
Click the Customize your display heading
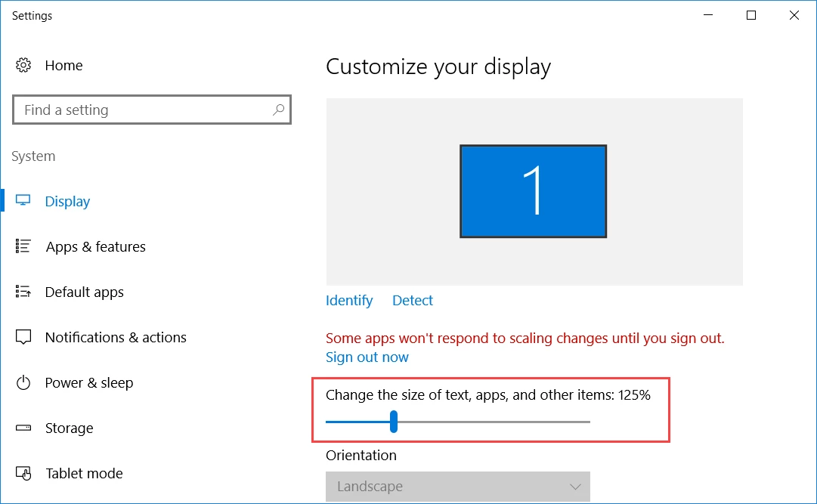tap(438, 67)
